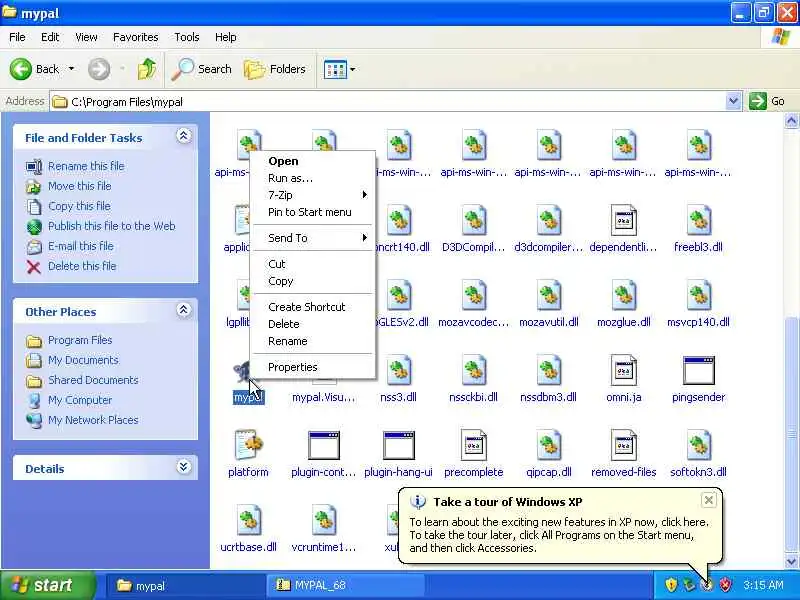Screen dimensions: 800x600
Task: Select the freebl3.dll file icon
Action: pos(698,221)
